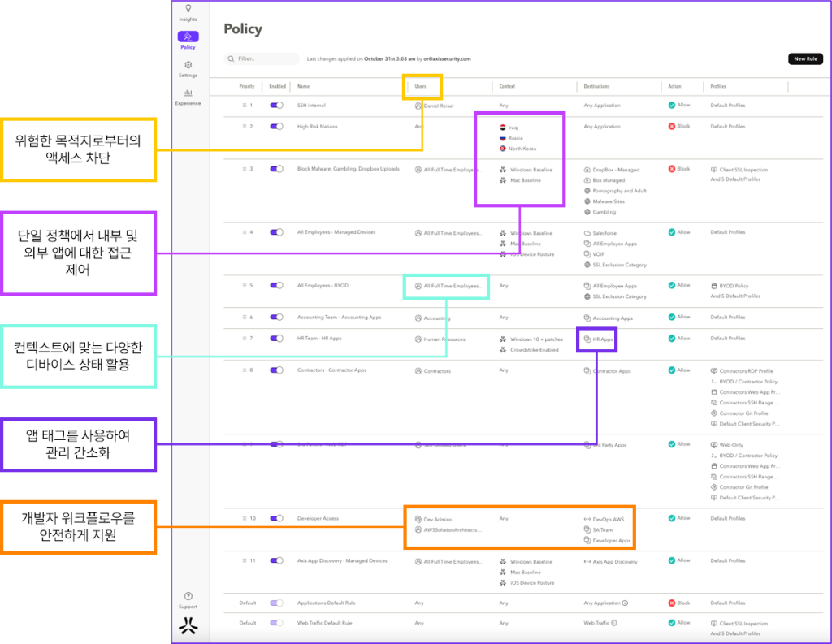
Task: Expand Web Traffic rule's 'And 5 Default Profiles'
Action: (x=735, y=633)
